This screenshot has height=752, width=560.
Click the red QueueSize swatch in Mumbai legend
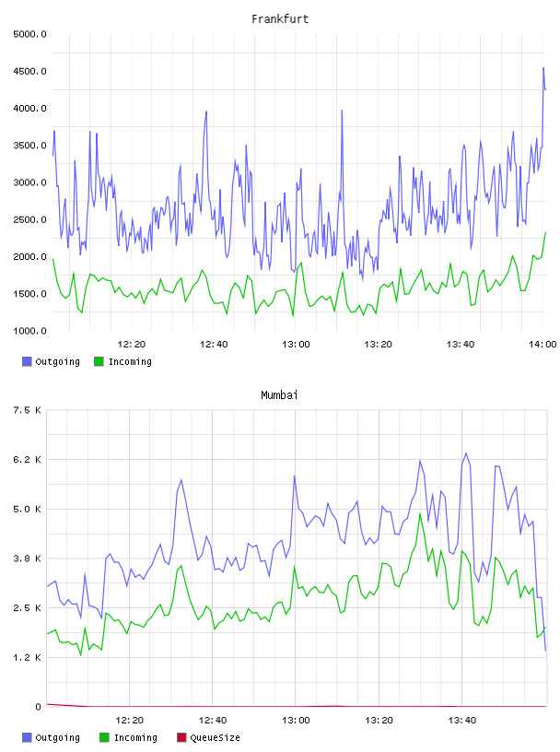[x=181, y=737]
